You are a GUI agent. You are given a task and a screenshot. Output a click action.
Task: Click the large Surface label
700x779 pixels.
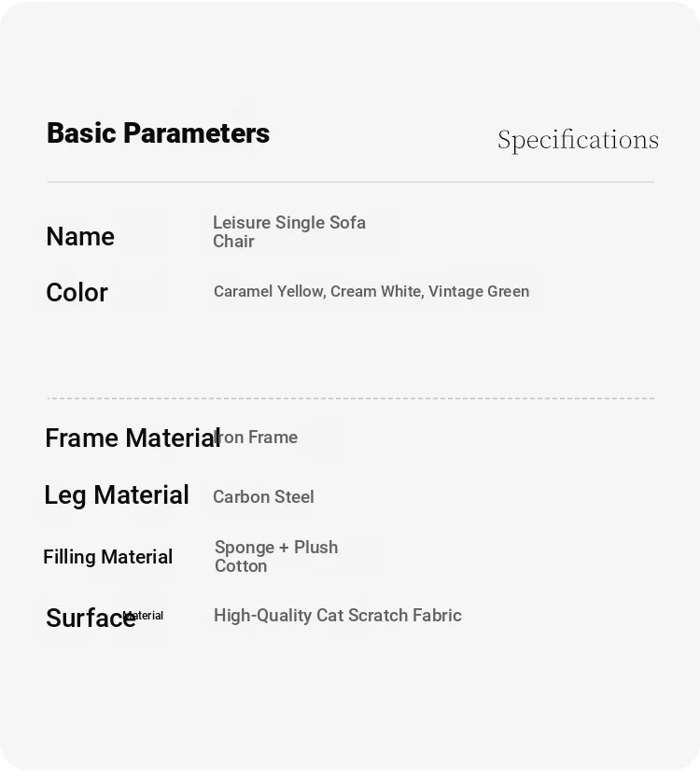point(91,618)
